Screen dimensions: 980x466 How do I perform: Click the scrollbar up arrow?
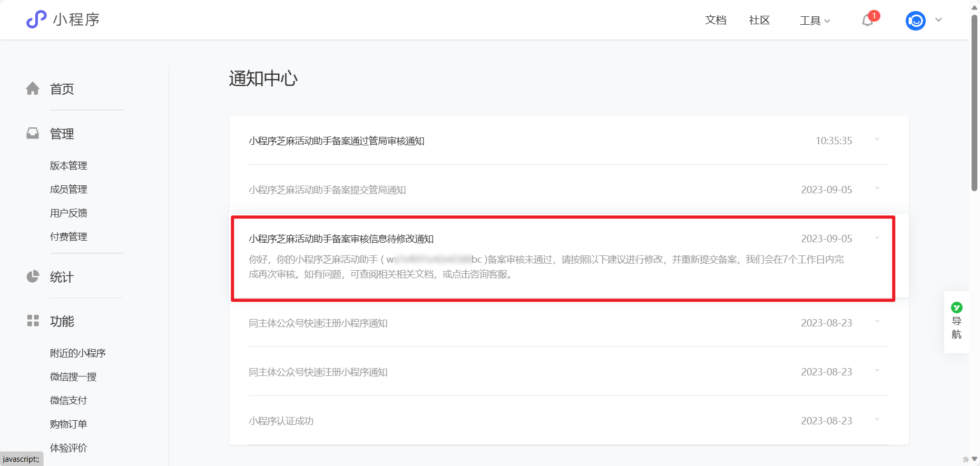(x=975, y=7)
